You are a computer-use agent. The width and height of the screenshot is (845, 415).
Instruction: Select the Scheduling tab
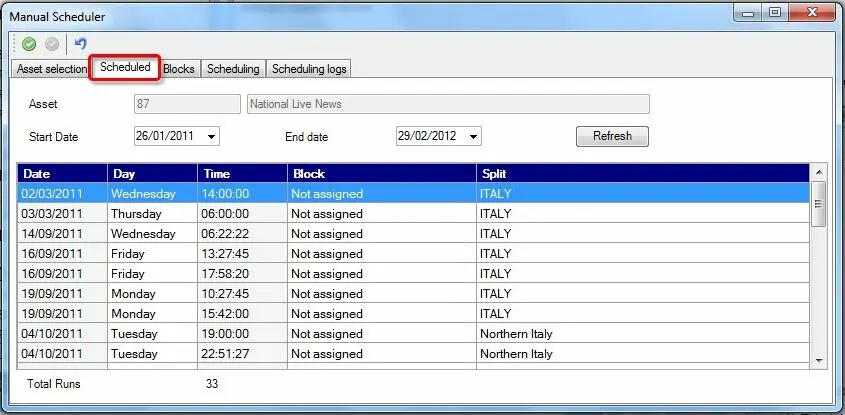(233, 69)
